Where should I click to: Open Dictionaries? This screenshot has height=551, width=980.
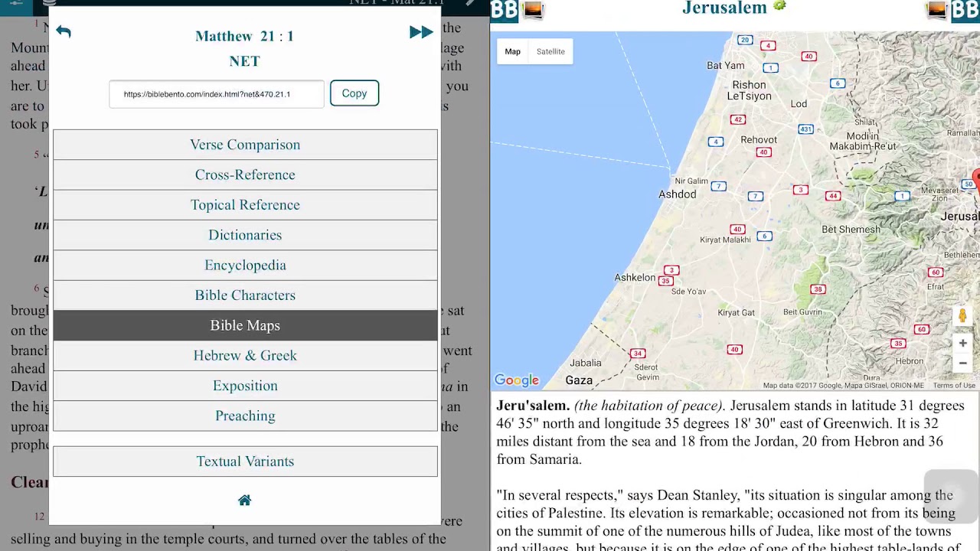click(245, 235)
